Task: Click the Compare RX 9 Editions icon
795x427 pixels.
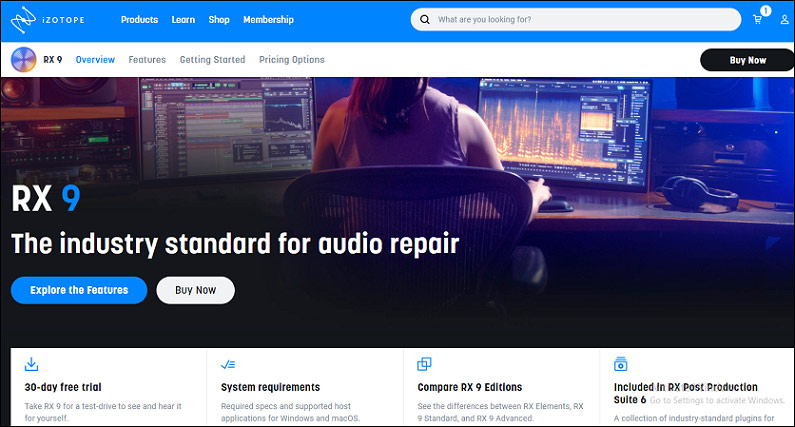Action: pyautogui.click(x=424, y=364)
